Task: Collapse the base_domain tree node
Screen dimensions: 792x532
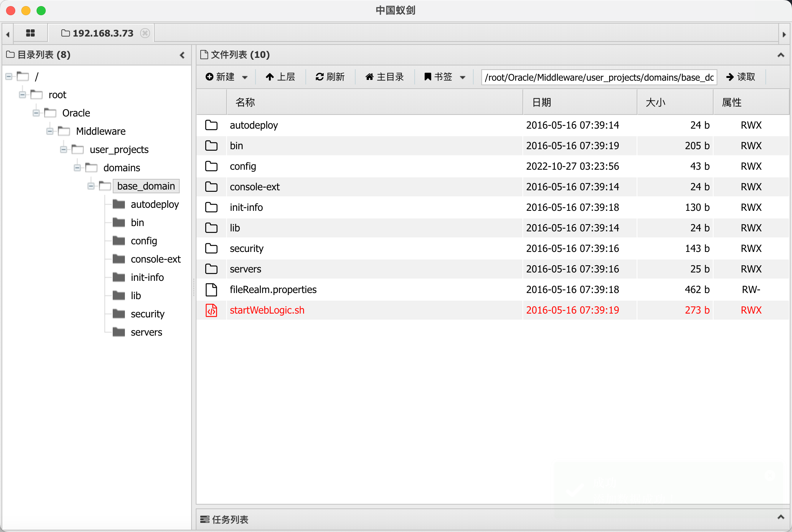Action: pos(91,186)
